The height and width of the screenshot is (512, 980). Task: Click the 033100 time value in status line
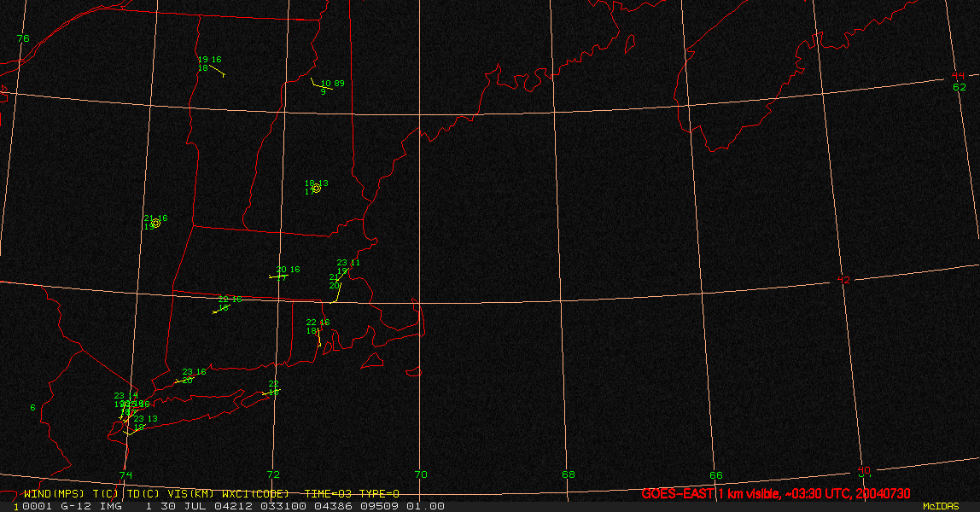283,506
